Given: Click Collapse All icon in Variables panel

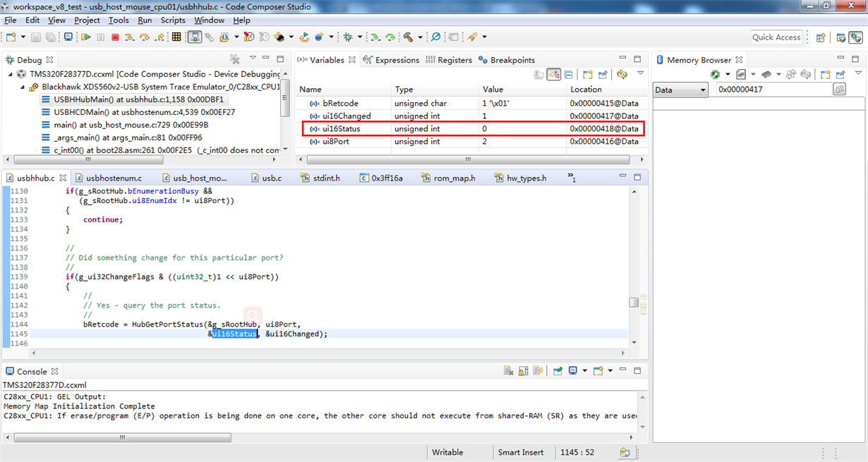Looking at the screenshot, I should [x=569, y=74].
